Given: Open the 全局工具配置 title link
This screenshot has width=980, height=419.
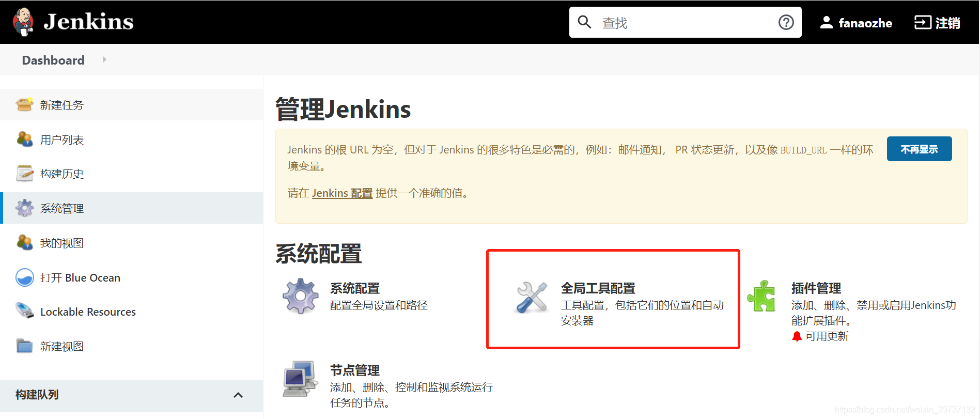Looking at the screenshot, I should pos(598,288).
